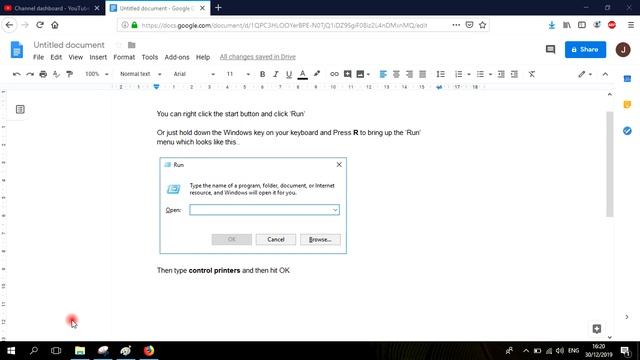This screenshot has width=640, height=360.
Task: Toggle italic formatting
Action: (x=276, y=74)
